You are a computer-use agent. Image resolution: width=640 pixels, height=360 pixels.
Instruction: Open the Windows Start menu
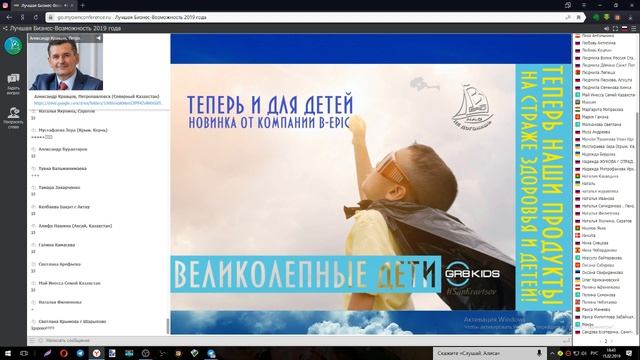pos(8,353)
